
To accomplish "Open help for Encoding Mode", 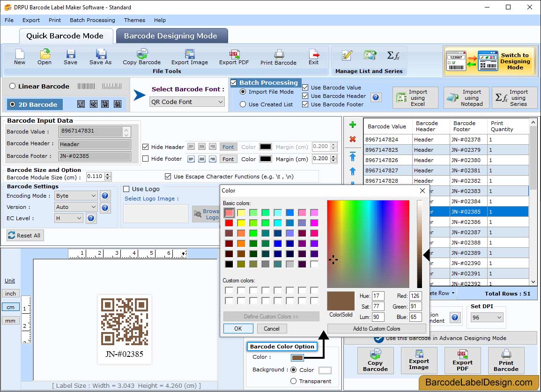I will click(x=105, y=196).
